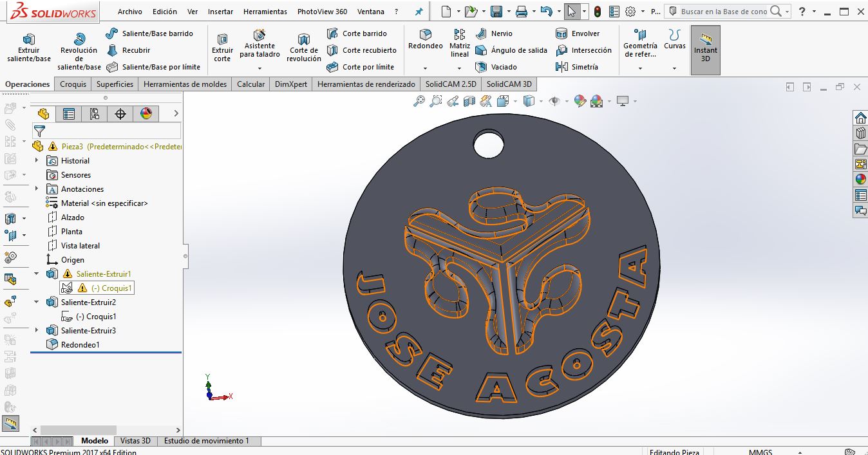The image size is (868, 455).
Task: Activate Saliente/Base barrido
Action: click(x=149, y=33)
